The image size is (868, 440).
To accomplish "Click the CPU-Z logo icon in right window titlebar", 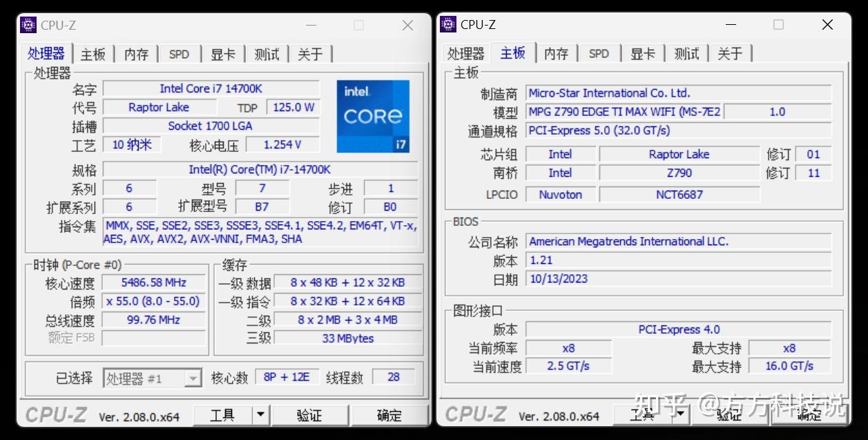I will click(447, 24).
